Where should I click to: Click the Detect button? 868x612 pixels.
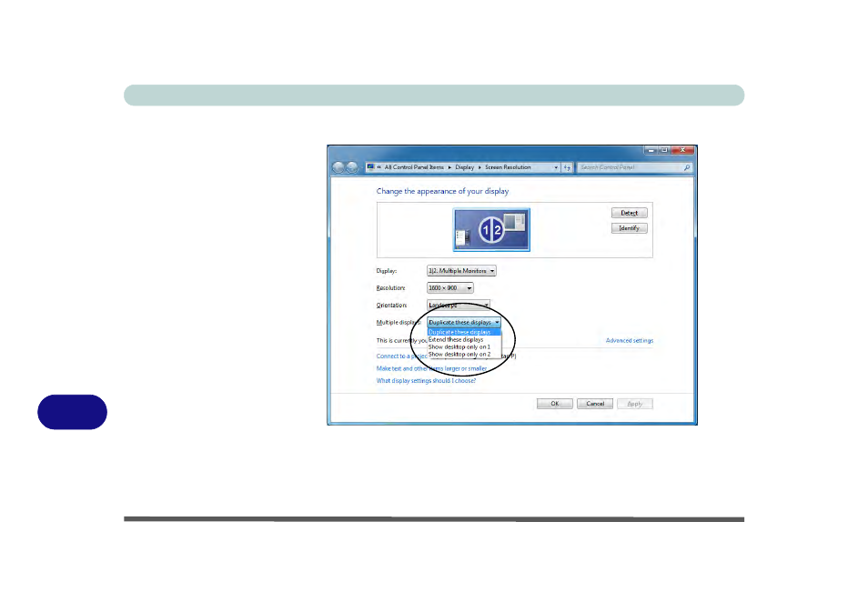629,213
